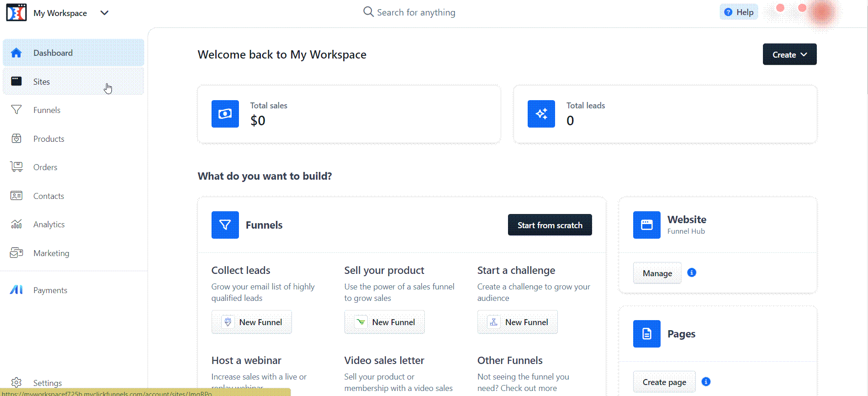The image size is (868, 396).
Task: Click the blue Funnels card icon
Action: 225,225
